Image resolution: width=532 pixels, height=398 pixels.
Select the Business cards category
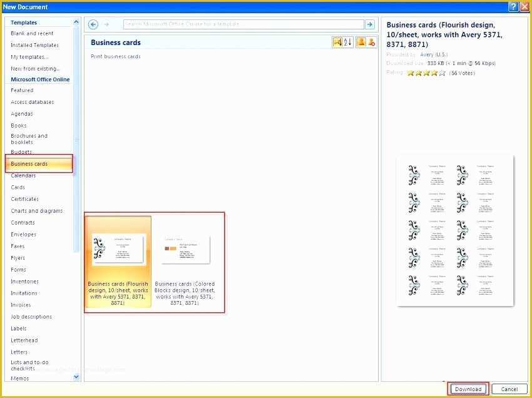[39, 164]
